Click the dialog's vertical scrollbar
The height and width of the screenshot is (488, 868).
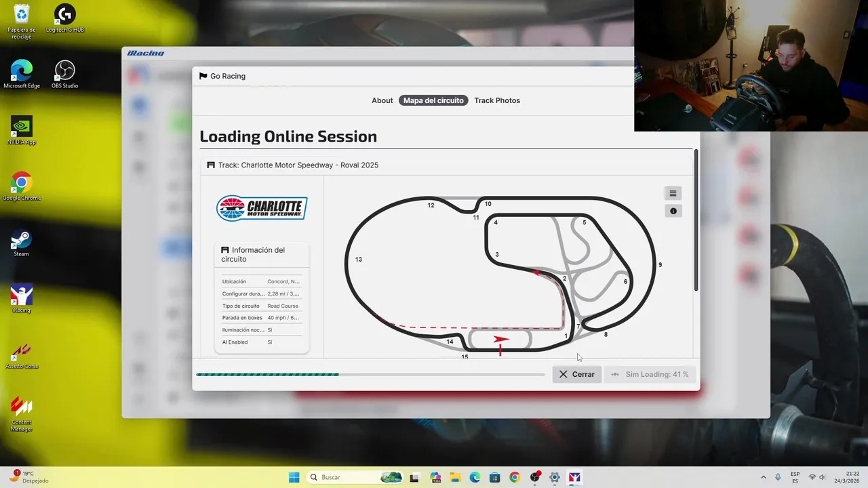(x=696, y=222)
